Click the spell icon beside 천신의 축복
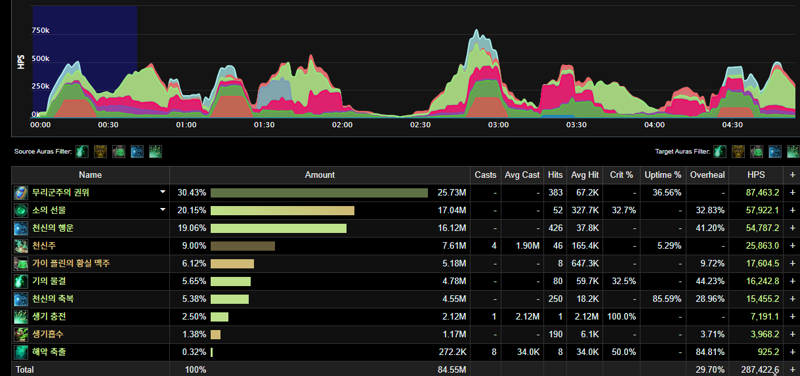This screenshot has height=376, width=800. (21, 299)
